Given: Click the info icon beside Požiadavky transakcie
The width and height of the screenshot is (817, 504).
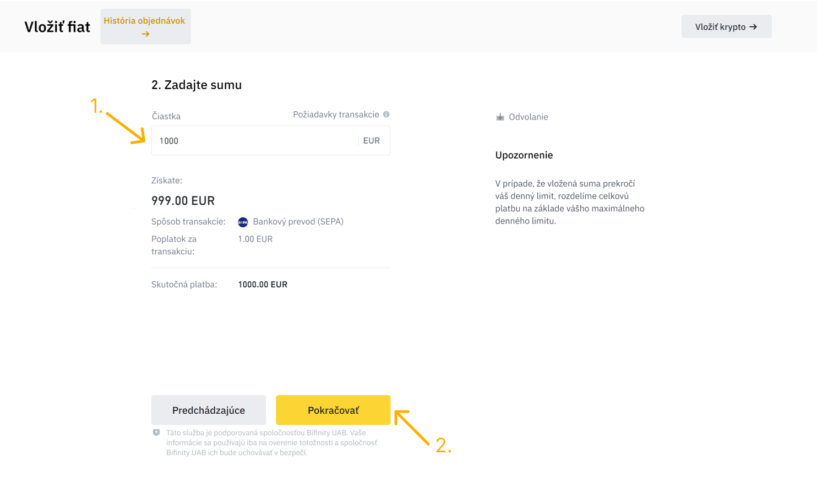Looking at the screenshot, I should pyautogui.click(x=386, y=114).
